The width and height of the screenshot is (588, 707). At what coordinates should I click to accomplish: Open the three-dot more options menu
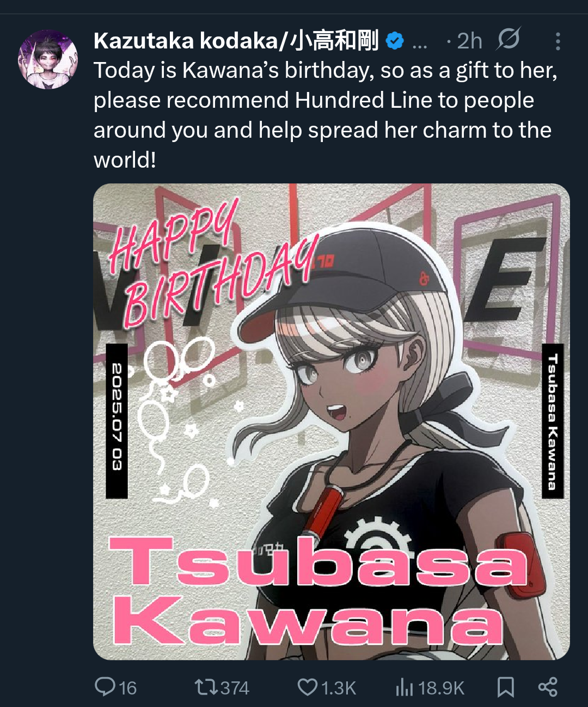(x=558, y=41)
